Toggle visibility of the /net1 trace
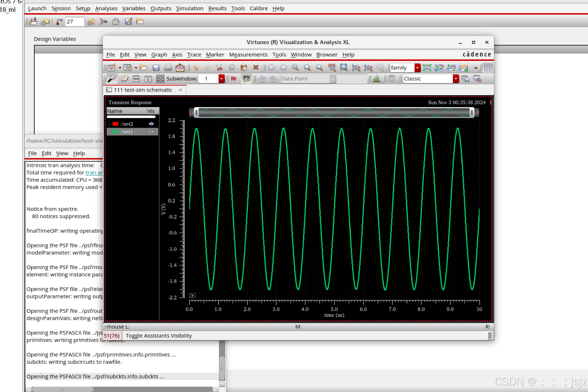The width and height of the screenshot is (588, 392). tap(151, 132)
